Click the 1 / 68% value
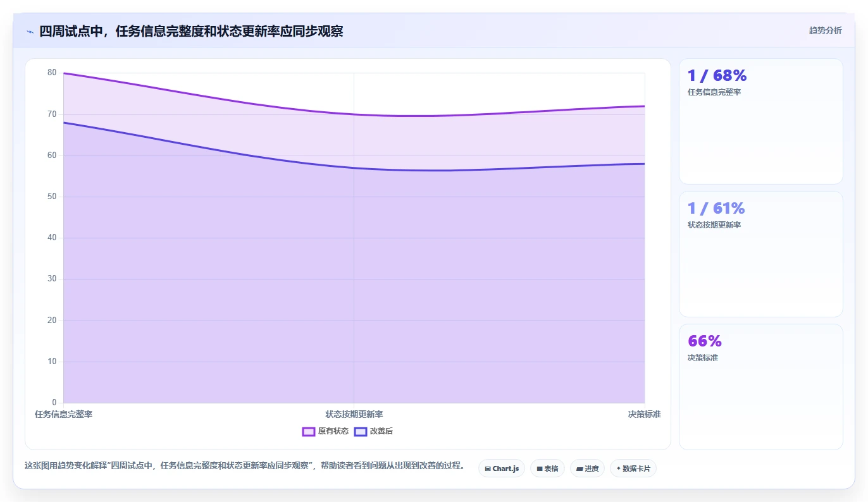Image resolution: width=868 pixels, height=502 pixels. click(717, 76)
